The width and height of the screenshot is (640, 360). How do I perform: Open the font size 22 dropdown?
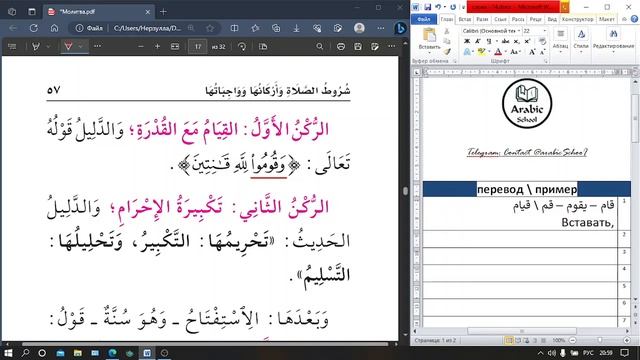pyautogui.click(x=544, y=31)
